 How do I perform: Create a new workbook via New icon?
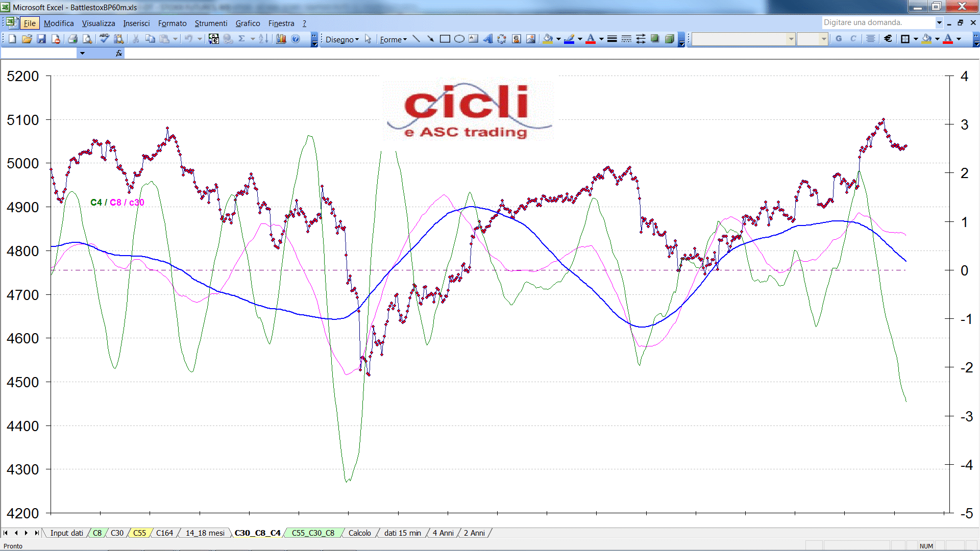click(12, 39)
